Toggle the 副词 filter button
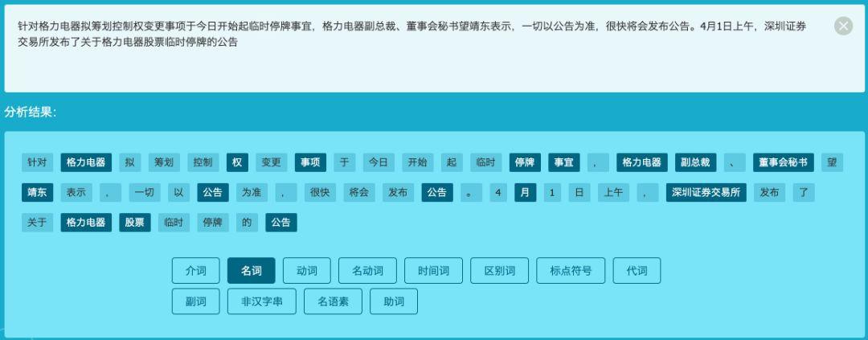Viewport: 868px width, 340px height. pos(196,301)
